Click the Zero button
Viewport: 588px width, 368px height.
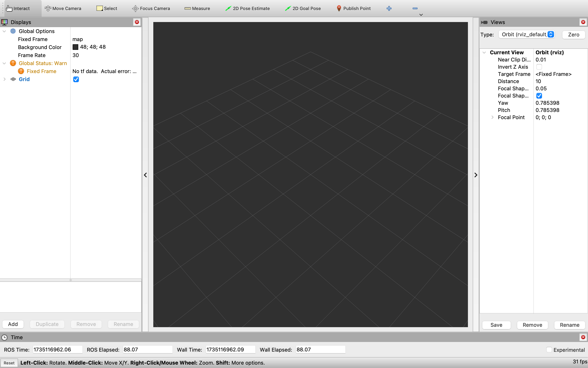coord(573,35)
